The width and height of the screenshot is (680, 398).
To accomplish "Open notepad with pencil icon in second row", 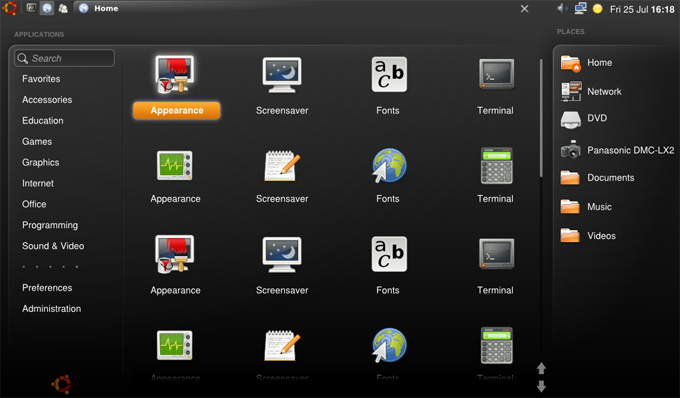I will 282,166.
